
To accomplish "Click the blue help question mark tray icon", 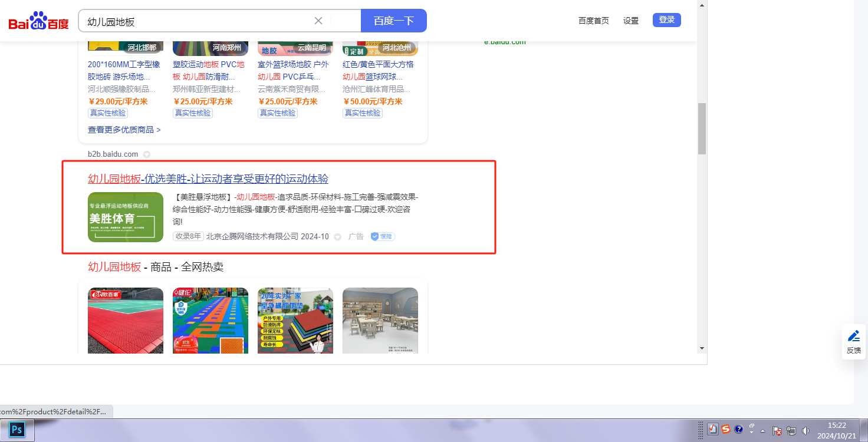I will click(x=738, y=430).
